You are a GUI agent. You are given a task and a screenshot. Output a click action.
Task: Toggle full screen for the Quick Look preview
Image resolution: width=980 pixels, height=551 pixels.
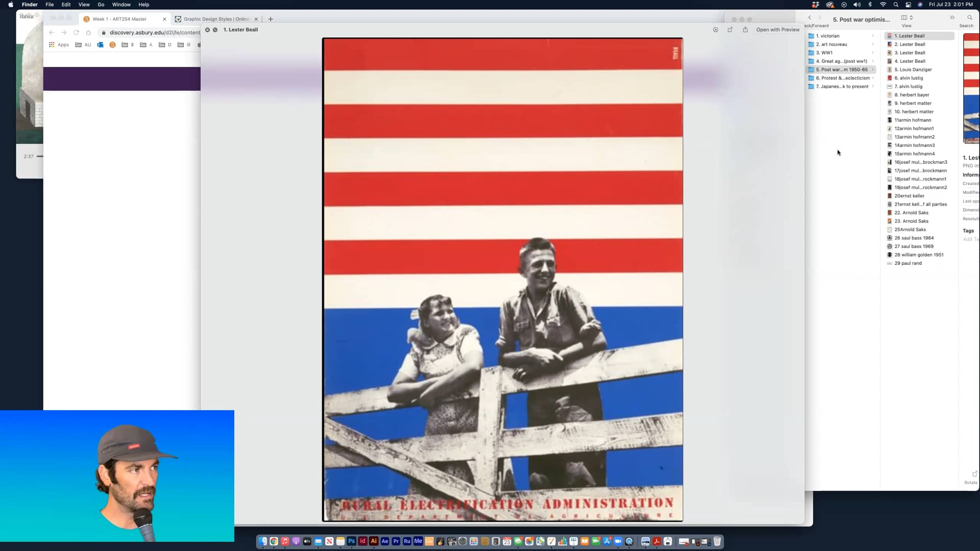(730, 30)
